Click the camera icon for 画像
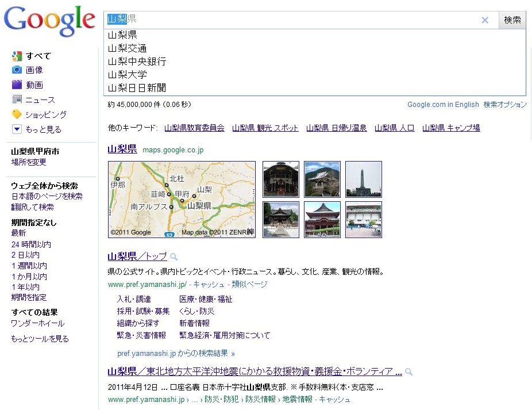The height and width of the screenshot is (410, 532). tap(17, 70)
